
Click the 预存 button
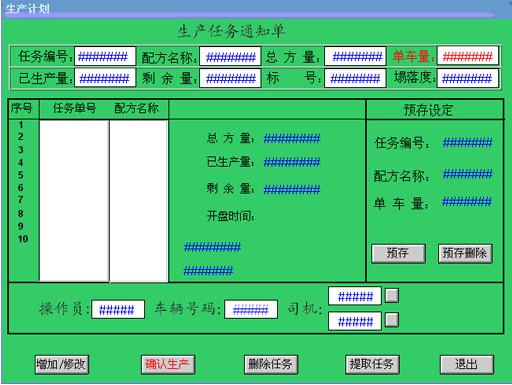[398, 254]
